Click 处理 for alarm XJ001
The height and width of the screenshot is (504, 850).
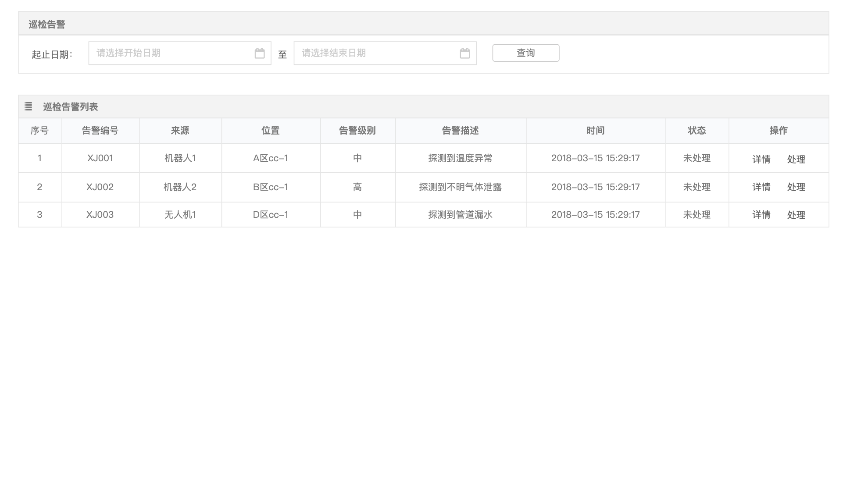point(796,159)
